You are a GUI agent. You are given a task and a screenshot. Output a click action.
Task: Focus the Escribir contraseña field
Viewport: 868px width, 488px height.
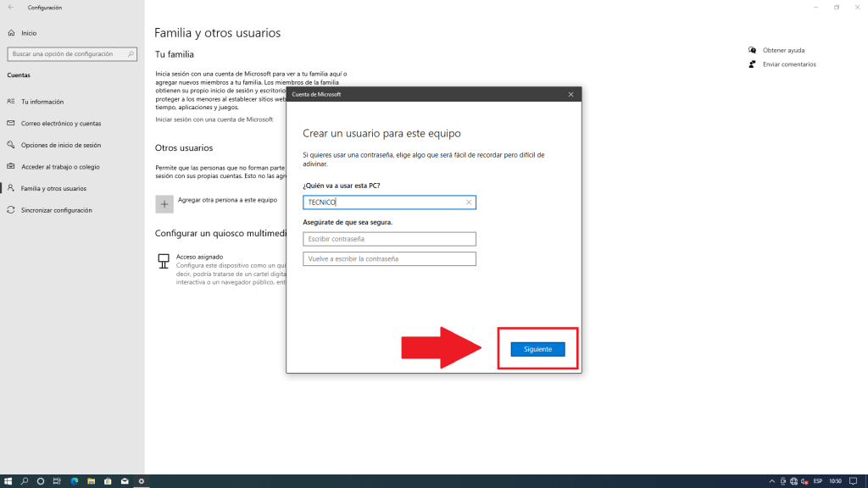[x=389, y=239]
